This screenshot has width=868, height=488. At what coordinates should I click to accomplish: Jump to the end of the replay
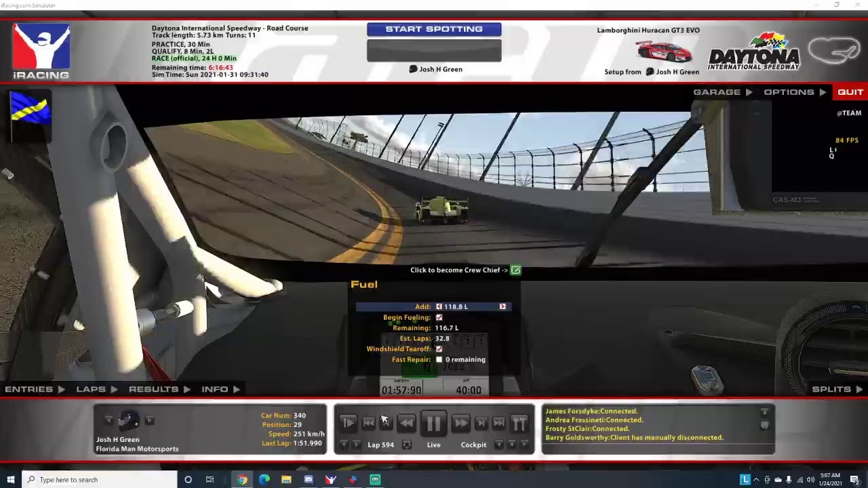coord(498,423)
